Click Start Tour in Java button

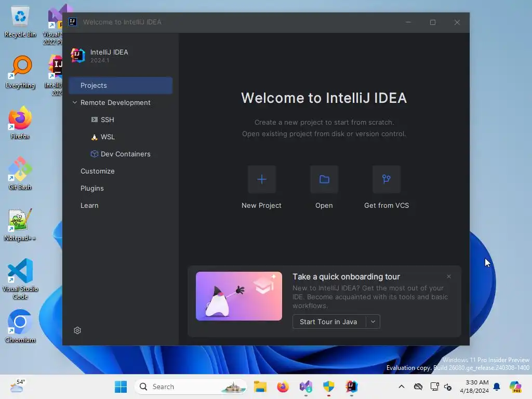pyautogui.click(x=328, y=322)
